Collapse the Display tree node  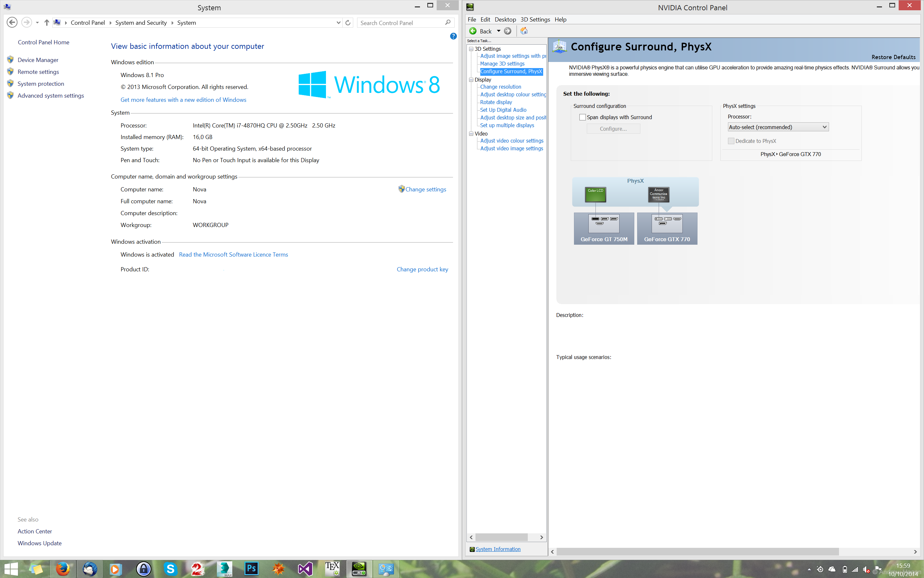pos(471,80)
